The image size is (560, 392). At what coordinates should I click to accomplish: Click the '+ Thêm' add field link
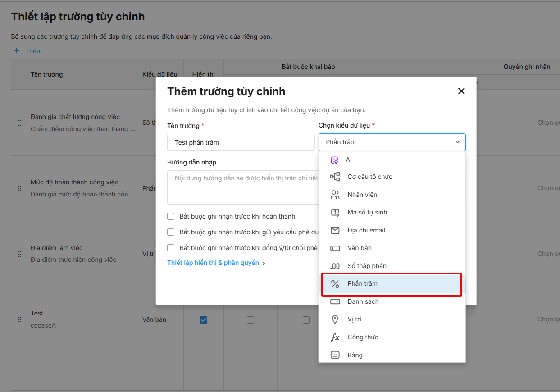(x=28, y=51)
